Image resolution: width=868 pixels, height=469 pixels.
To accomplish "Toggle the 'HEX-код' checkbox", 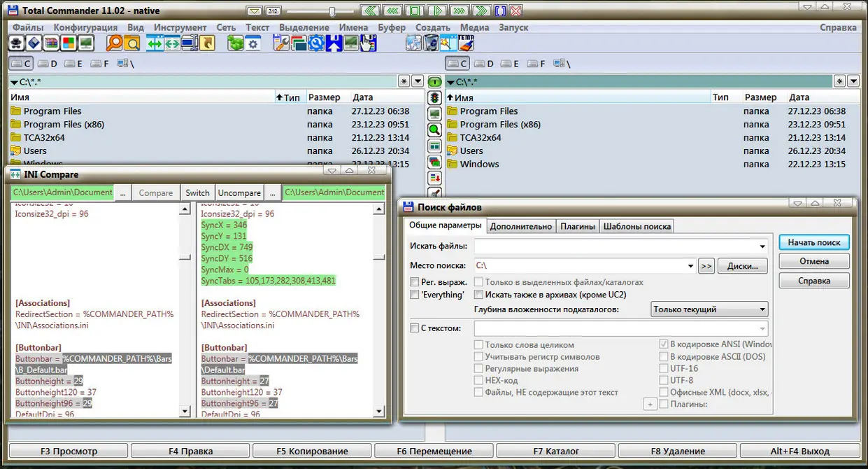I will pyautogui.click(x=479, y=380).
